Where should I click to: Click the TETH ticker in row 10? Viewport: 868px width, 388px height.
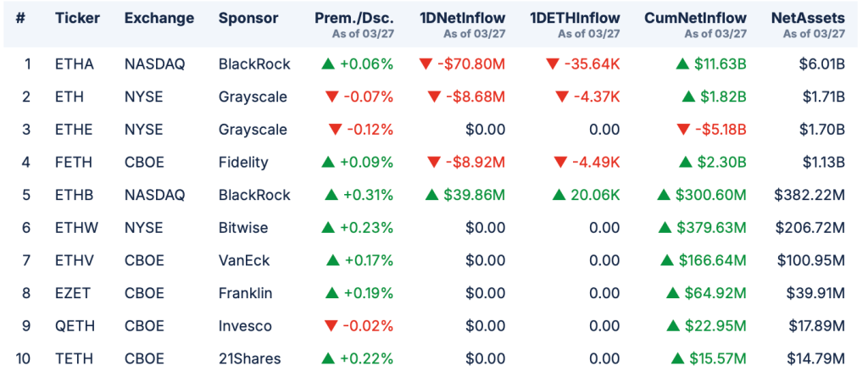pyautogui.click(x=74, y=358)
